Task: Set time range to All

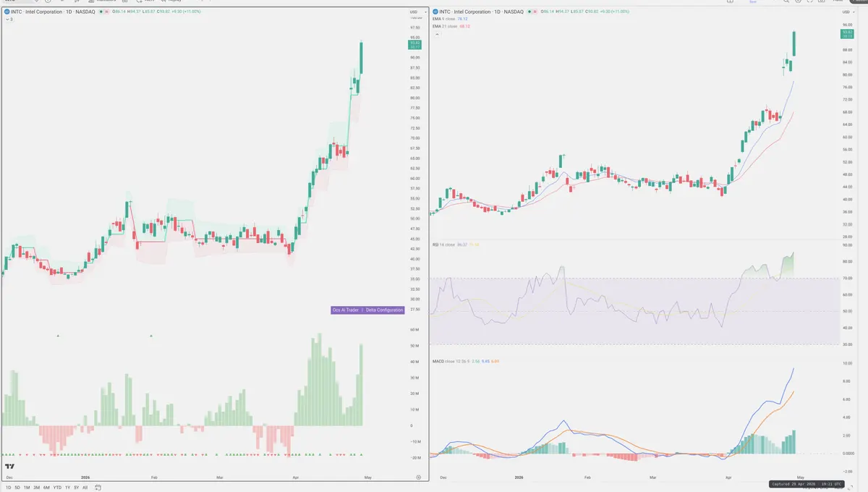Action: point(85,488)
